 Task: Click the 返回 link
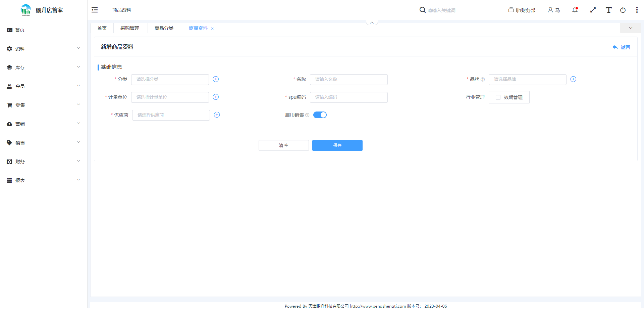[x=622, y=47]
